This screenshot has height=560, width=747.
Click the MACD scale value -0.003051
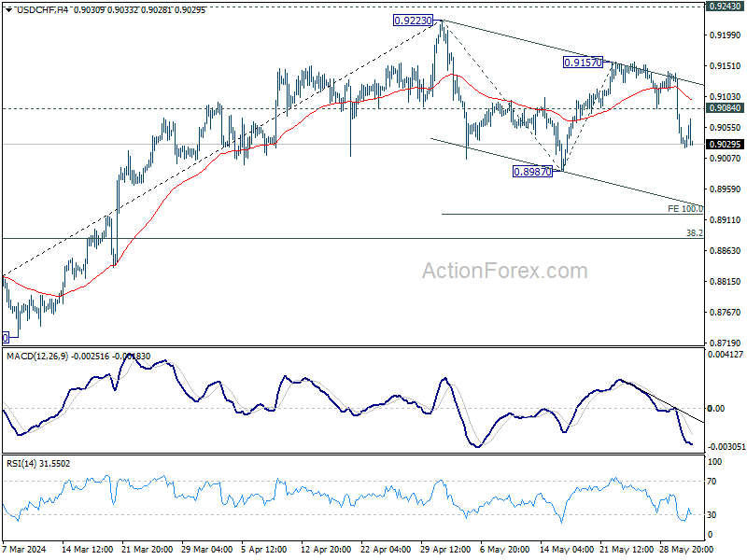[x=726, y=447]
